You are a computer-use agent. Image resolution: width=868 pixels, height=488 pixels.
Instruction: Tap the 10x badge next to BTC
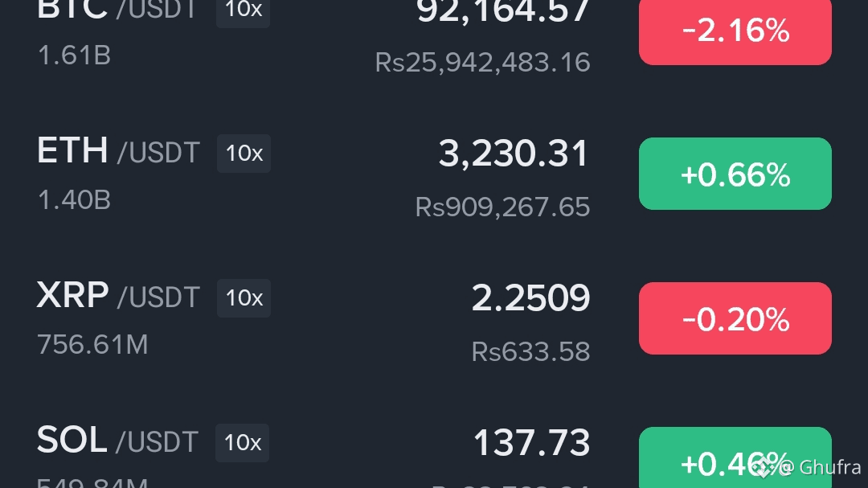pyautogui.click(x=243, y=10)
